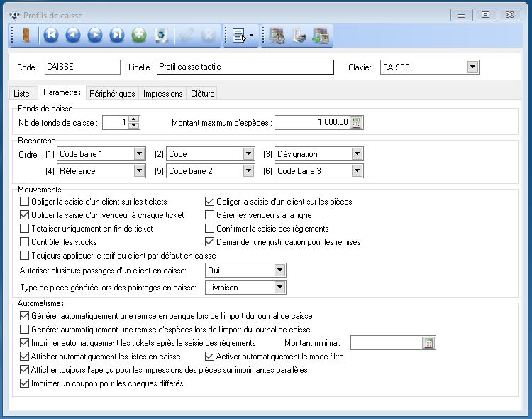Uncheck Afficher automatiquement les listes en caisse
Viewport: 532px width, 419px height.
pyautogui.click(x=24, y=357)
